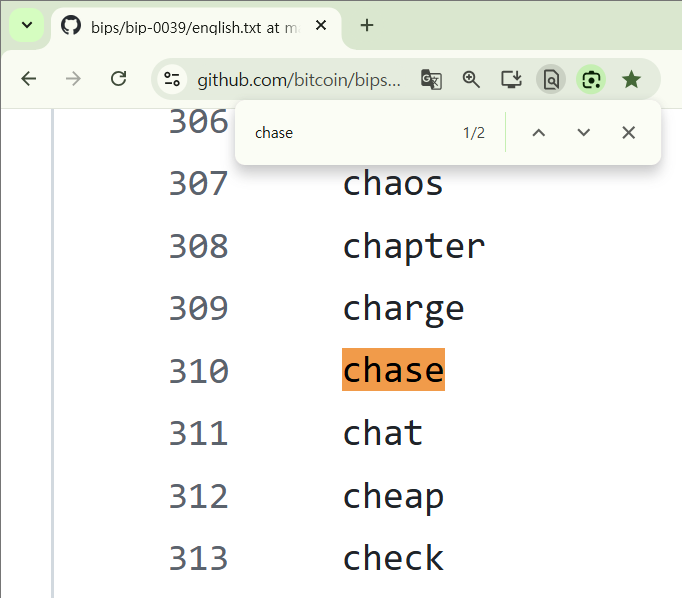Viewport: 682px width, 598px height.
Task: Close the GitHub english.txt tab
Action: (x=321, y=26)
